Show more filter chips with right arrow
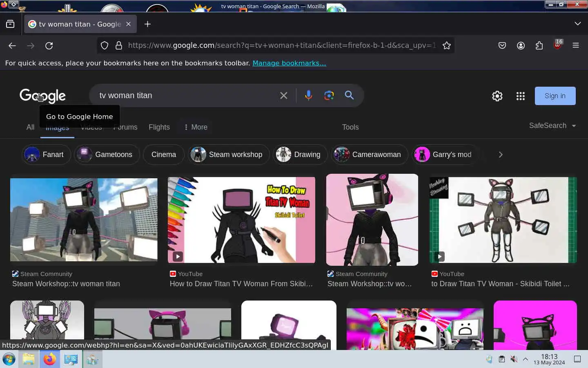 [500, 155]
